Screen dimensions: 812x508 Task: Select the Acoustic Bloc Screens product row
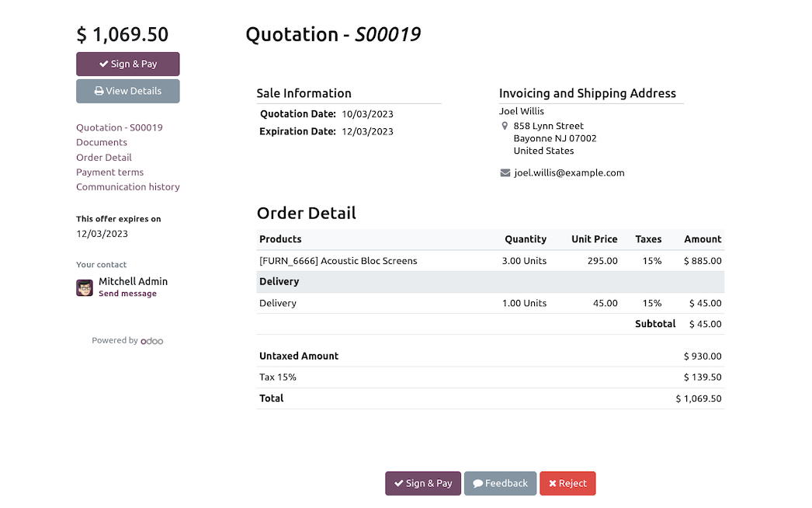(x=338, y=261)
